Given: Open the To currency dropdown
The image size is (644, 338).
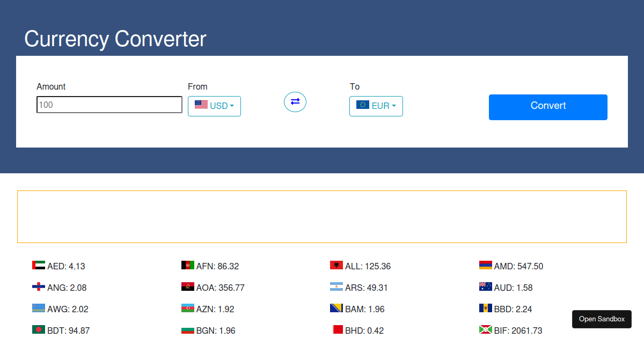Looking at the screenshot, I should 376,106.
